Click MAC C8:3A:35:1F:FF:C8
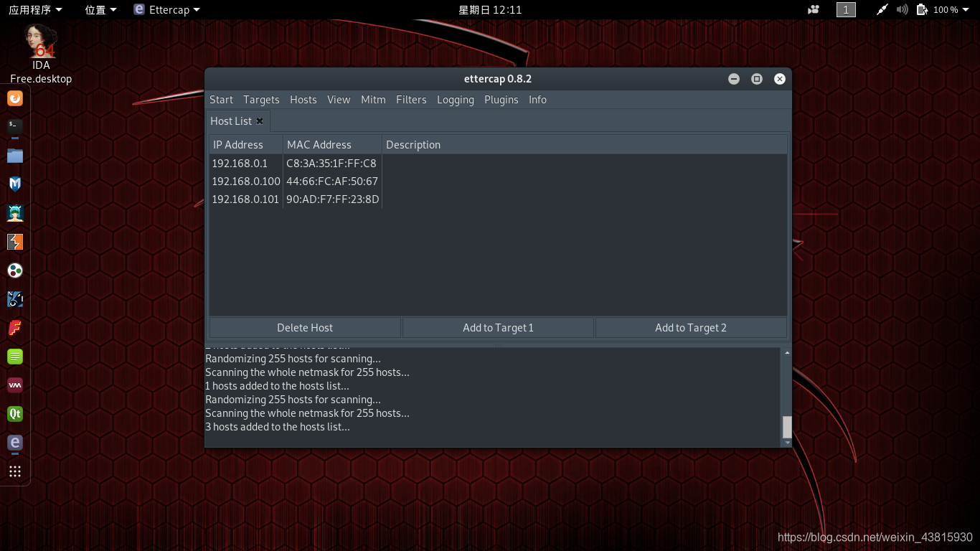 point(331,164)
